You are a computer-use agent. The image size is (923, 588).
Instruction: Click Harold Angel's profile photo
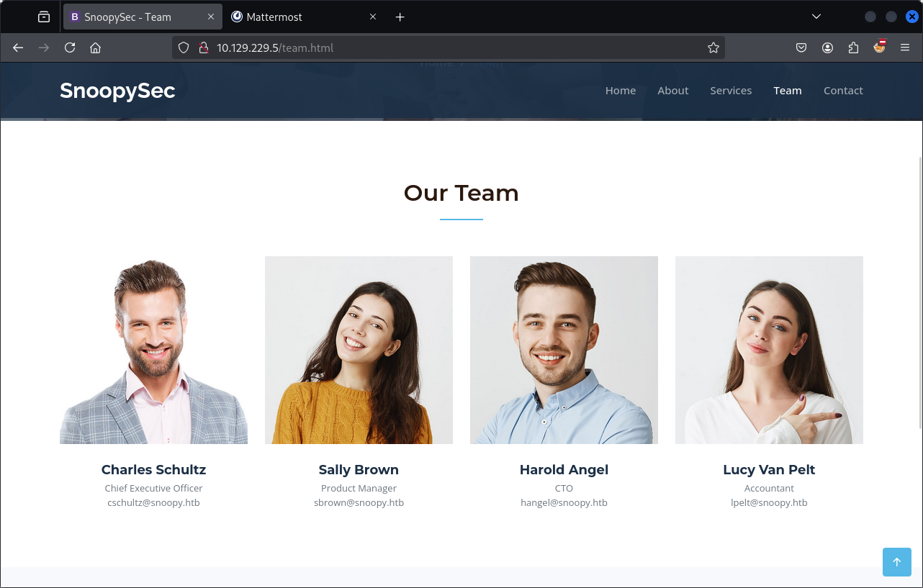(564, 350)
